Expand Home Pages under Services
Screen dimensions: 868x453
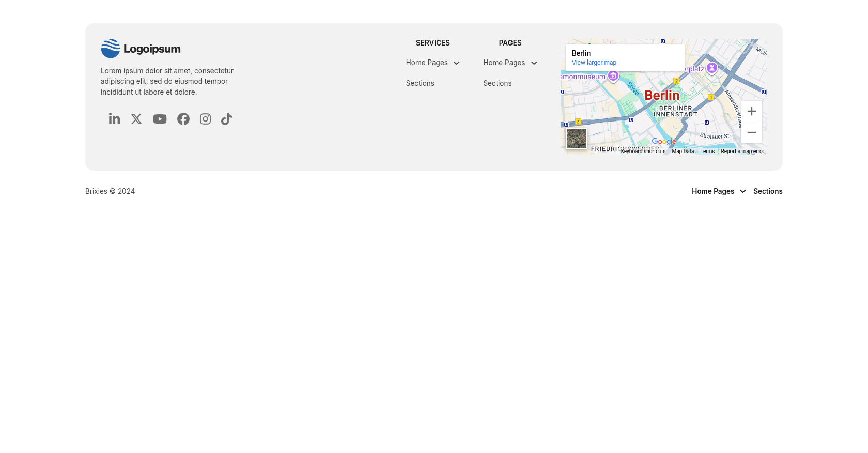[432, 63]
